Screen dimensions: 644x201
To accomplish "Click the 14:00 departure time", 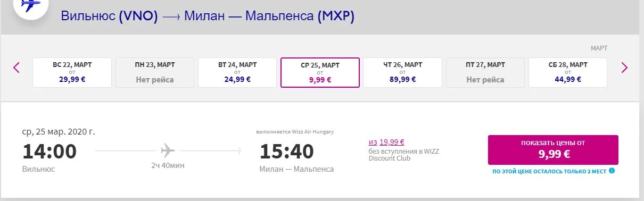I will tap(49, 152).
